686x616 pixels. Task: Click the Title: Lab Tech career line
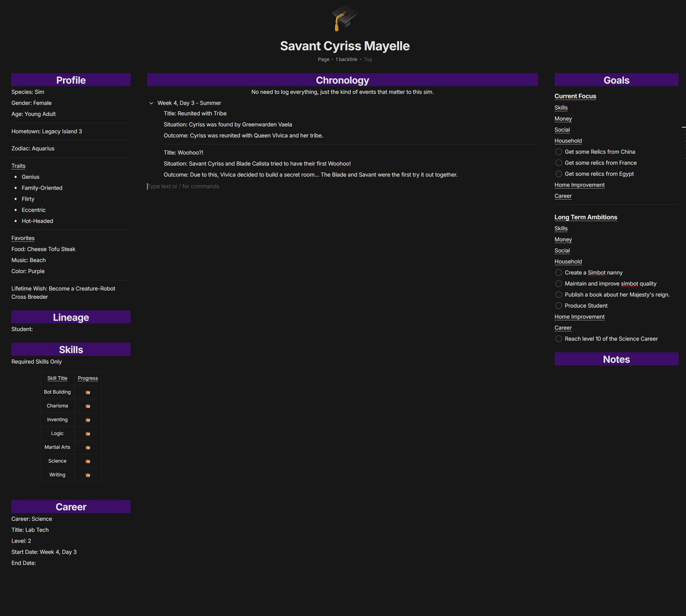30,530
